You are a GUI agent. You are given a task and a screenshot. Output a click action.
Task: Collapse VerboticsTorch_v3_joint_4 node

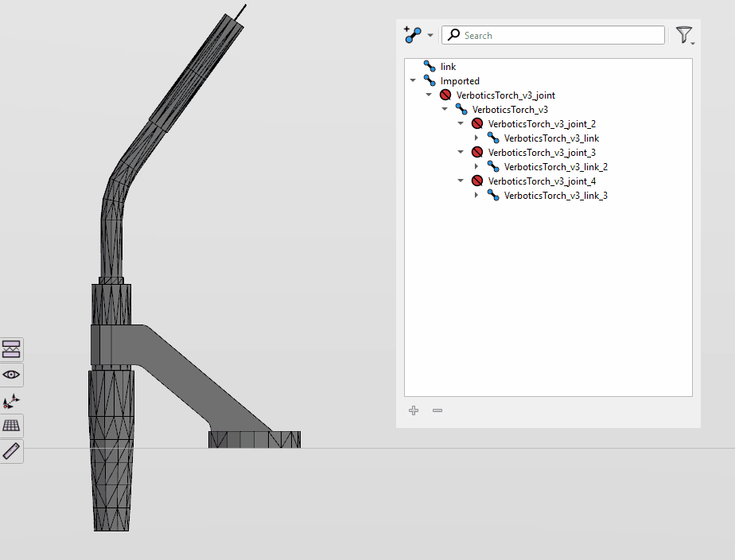click(461, 181)
